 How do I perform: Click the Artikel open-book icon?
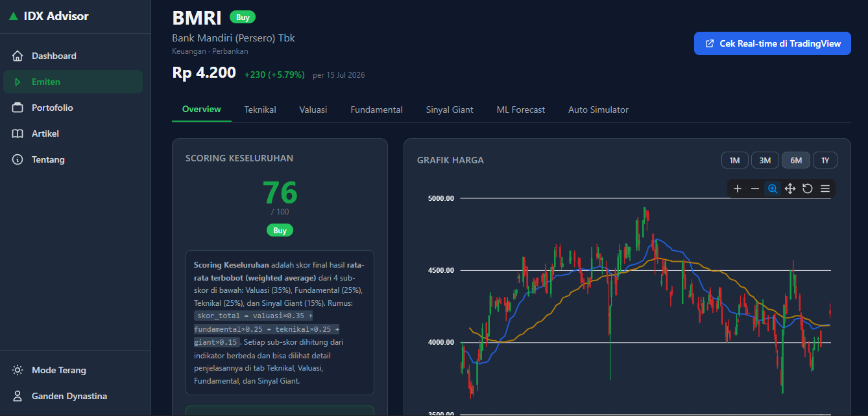(x=18, y=133)
